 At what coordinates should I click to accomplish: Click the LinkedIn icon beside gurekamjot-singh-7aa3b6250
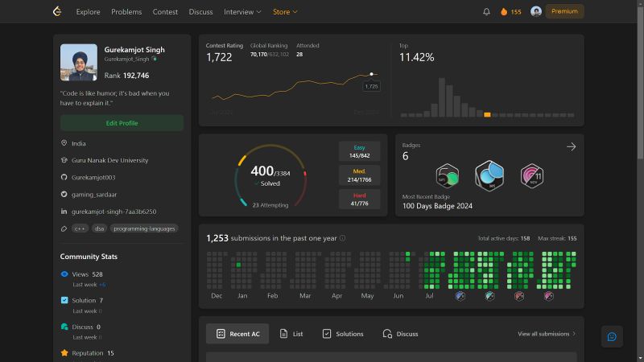click(64, 212)
